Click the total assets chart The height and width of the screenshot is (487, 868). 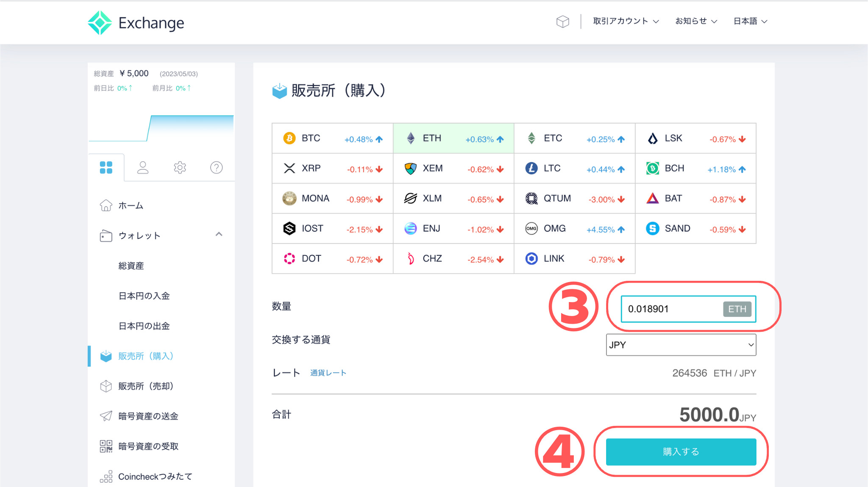(x=161, y=128)
